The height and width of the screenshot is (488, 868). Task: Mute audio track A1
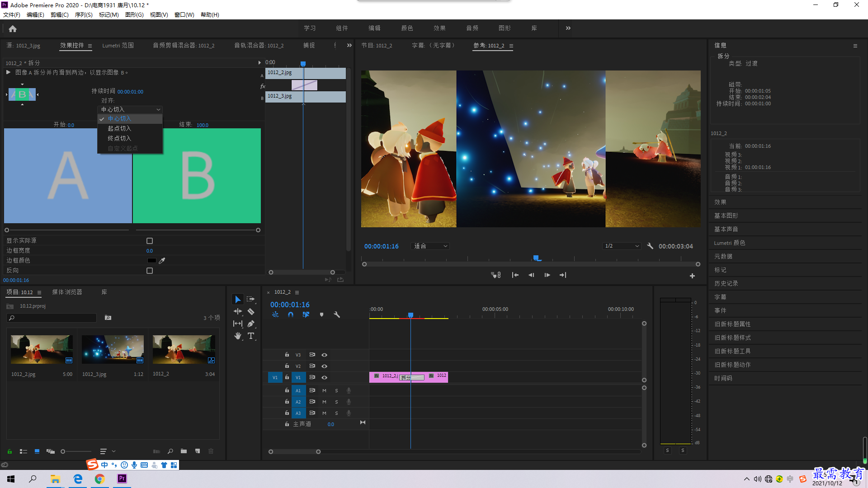click(324, 391)
